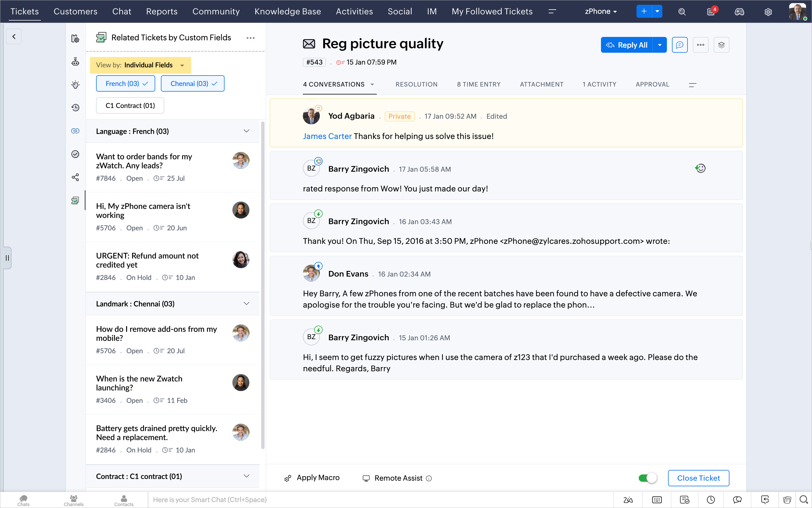The width and height of the screenshot is (812, 508).
Task: Open notifications with the red badge
Action: click(x=711, y=12)
